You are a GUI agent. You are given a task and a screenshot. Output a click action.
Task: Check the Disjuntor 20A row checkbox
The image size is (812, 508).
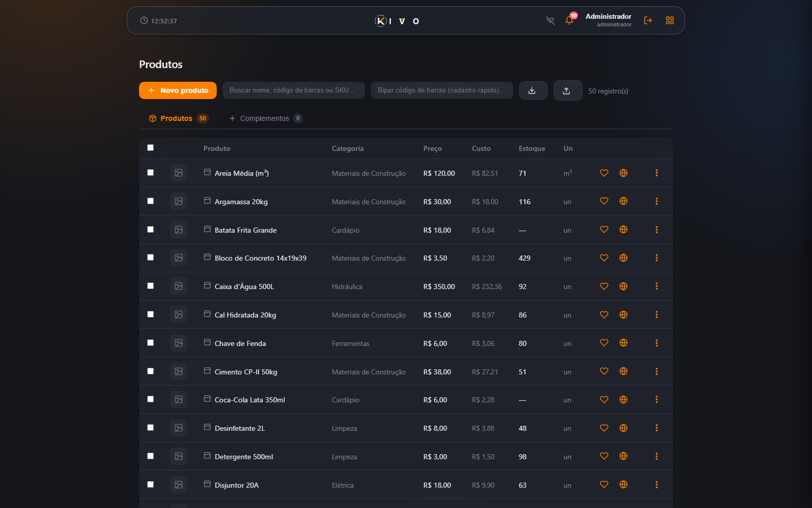[x=150, y=485]
